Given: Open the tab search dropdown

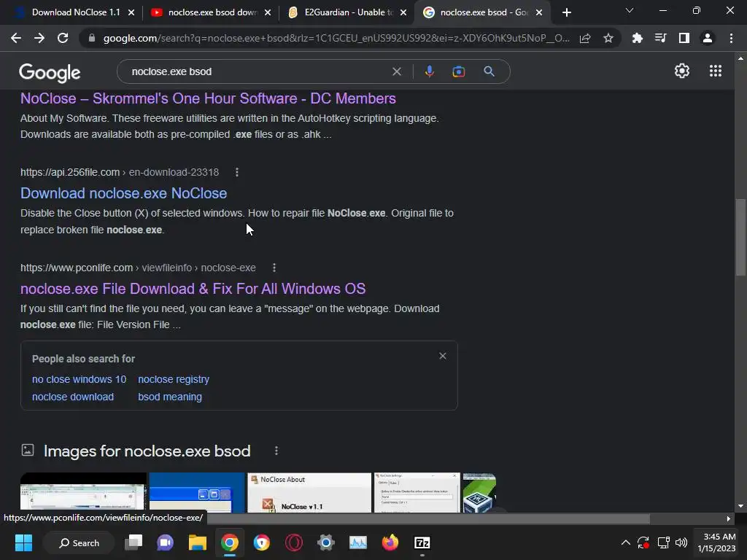Looking at the screenshot, I should (x=630, y=10).
